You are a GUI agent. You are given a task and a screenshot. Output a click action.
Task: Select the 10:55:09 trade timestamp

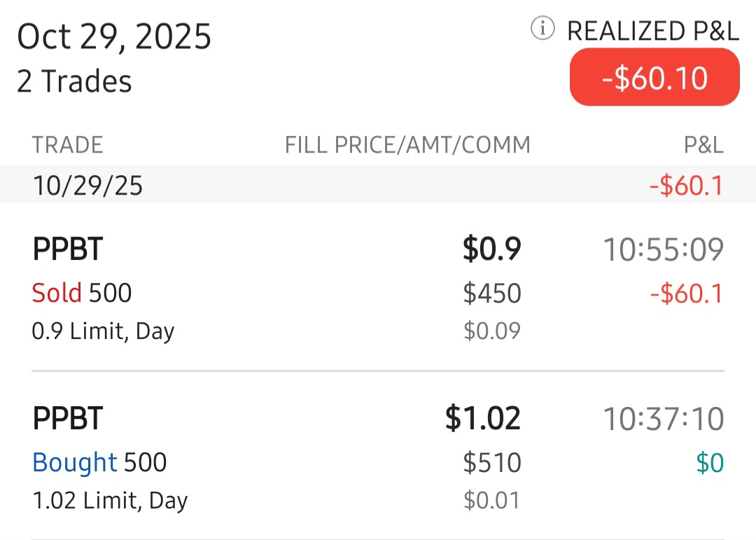(663, 250)
